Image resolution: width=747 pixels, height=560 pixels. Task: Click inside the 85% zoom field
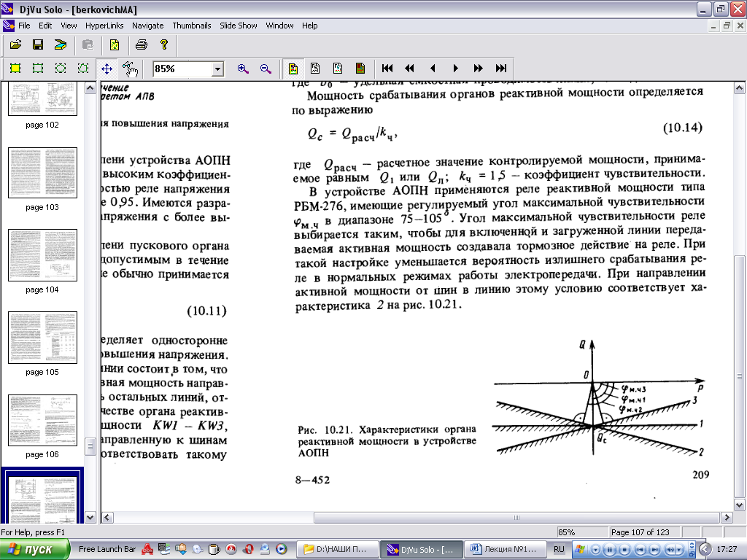pos(182,69)
